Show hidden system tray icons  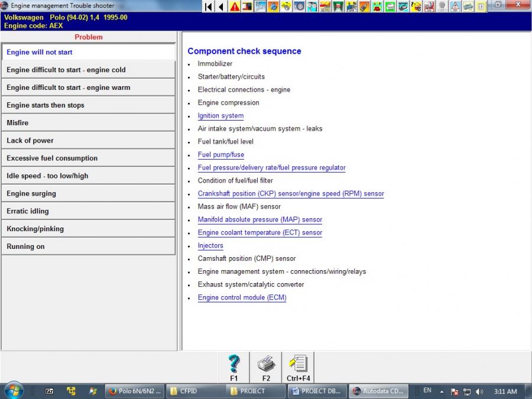point(442,391)
